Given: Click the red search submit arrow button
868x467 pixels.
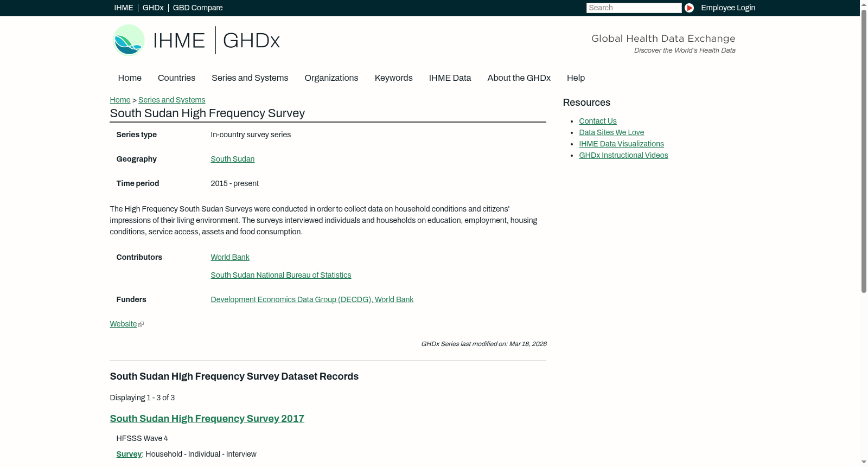Looking at the screenshot, I should (689, 8).
